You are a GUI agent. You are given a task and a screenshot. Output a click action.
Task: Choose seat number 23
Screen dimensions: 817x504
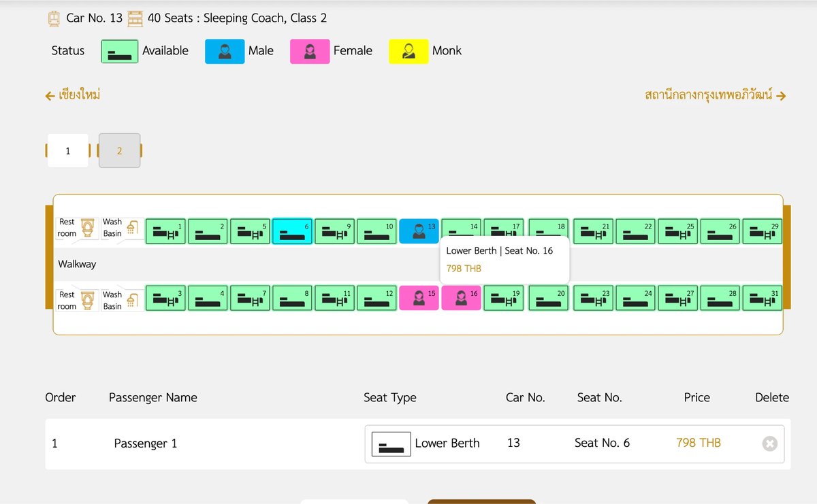[593, 298]
